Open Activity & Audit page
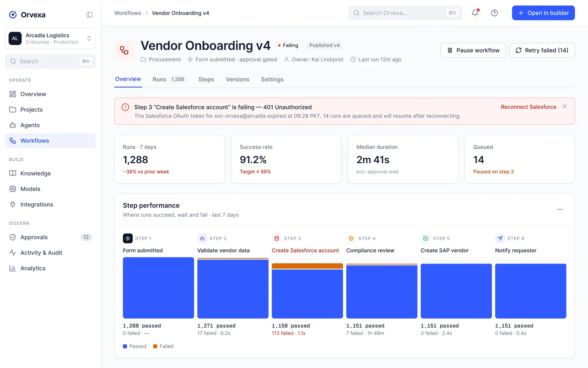The width and height of the screenshot is (588, 368). click(x=50, y=253)
